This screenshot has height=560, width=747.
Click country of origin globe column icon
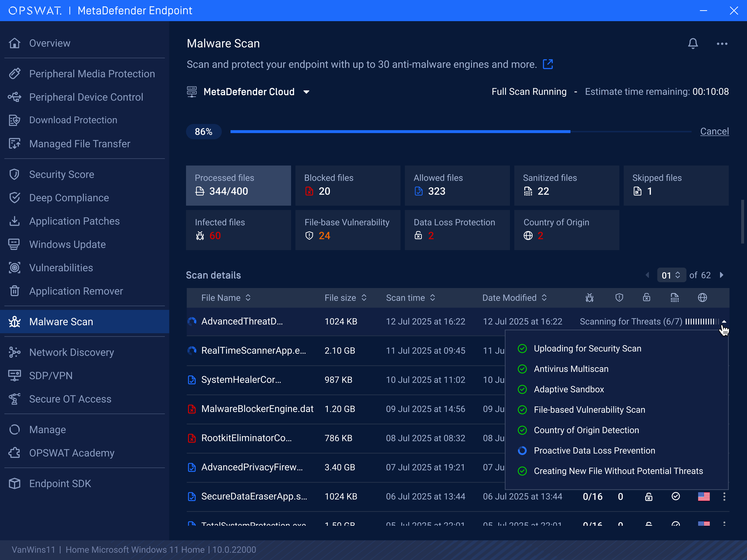point(703,298)
